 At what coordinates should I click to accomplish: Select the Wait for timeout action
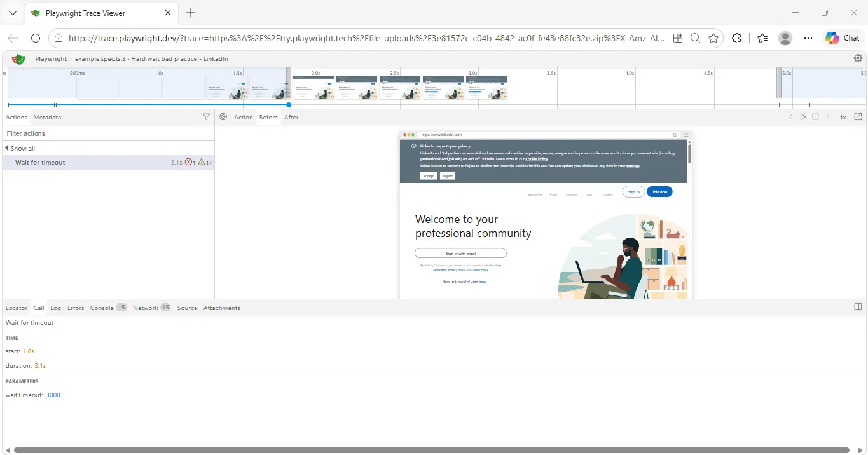click(108, 162)
